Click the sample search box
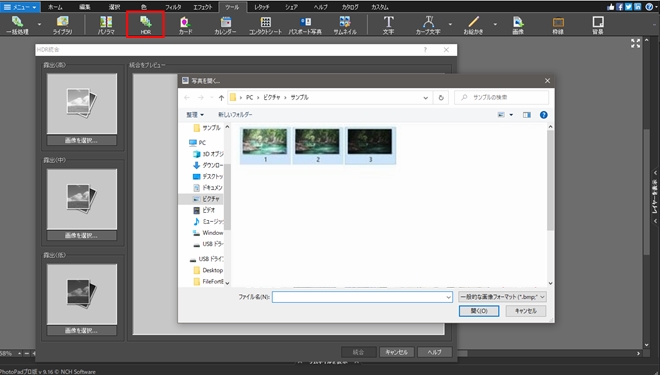 [502, 98]
